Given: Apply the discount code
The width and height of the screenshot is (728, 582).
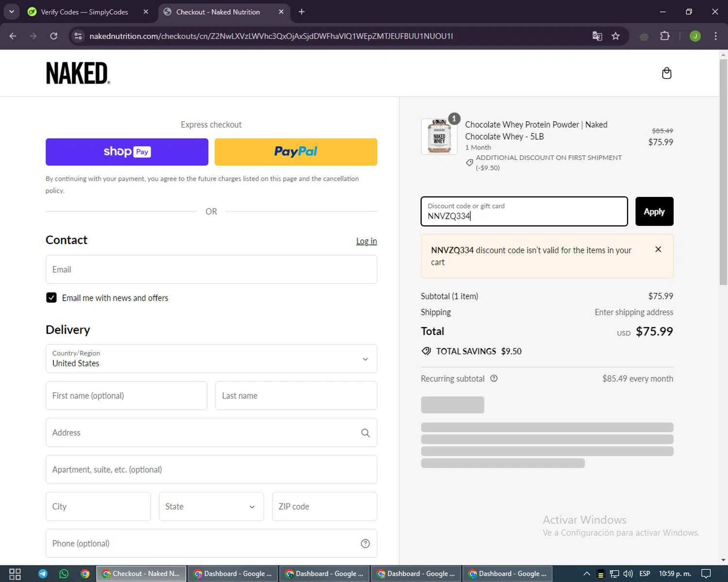Looking at the screenshot, I should pyautogui.click(x=654, y=211).
